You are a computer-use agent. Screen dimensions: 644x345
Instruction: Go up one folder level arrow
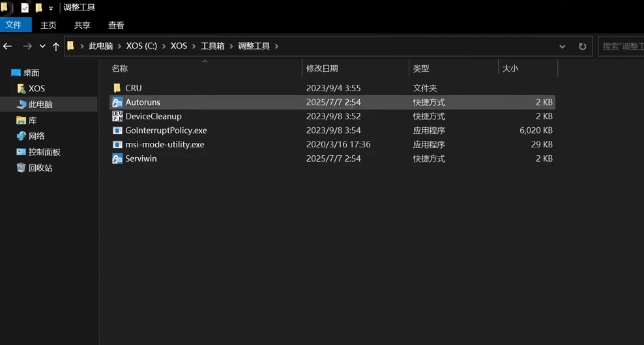click(x=56, y=46)
